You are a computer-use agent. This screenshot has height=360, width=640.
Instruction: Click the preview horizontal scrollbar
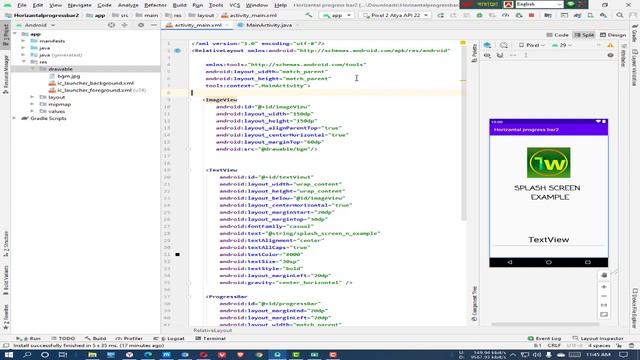click(x=545, y=324)
